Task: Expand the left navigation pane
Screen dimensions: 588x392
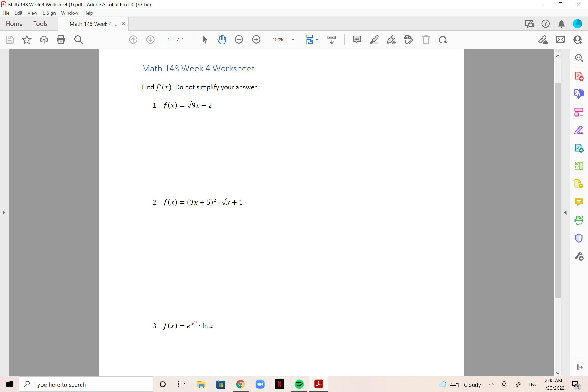Action: 4,212
